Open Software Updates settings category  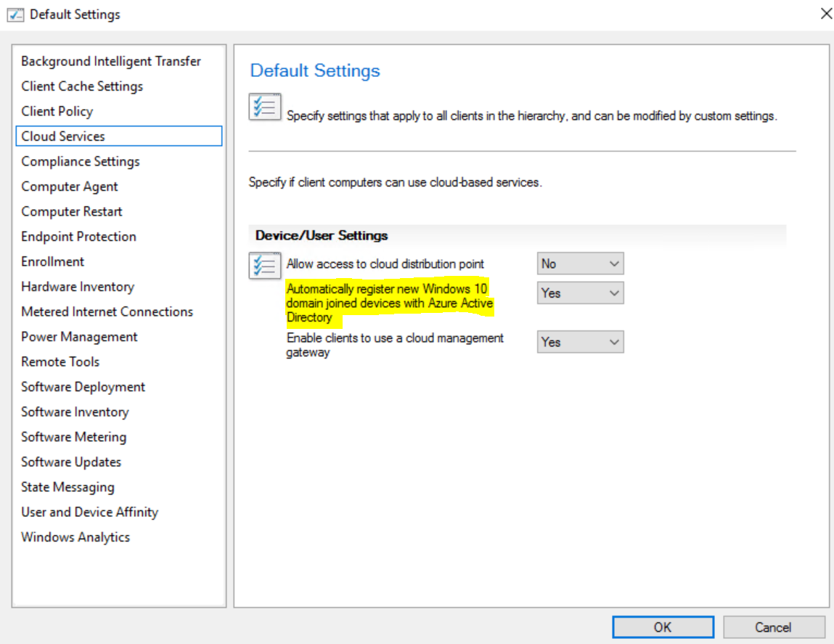click(71, 462)
